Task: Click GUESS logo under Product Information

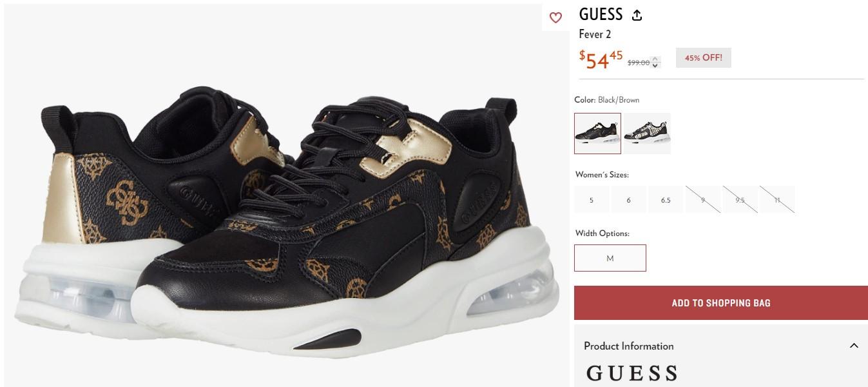Action: 632,373
